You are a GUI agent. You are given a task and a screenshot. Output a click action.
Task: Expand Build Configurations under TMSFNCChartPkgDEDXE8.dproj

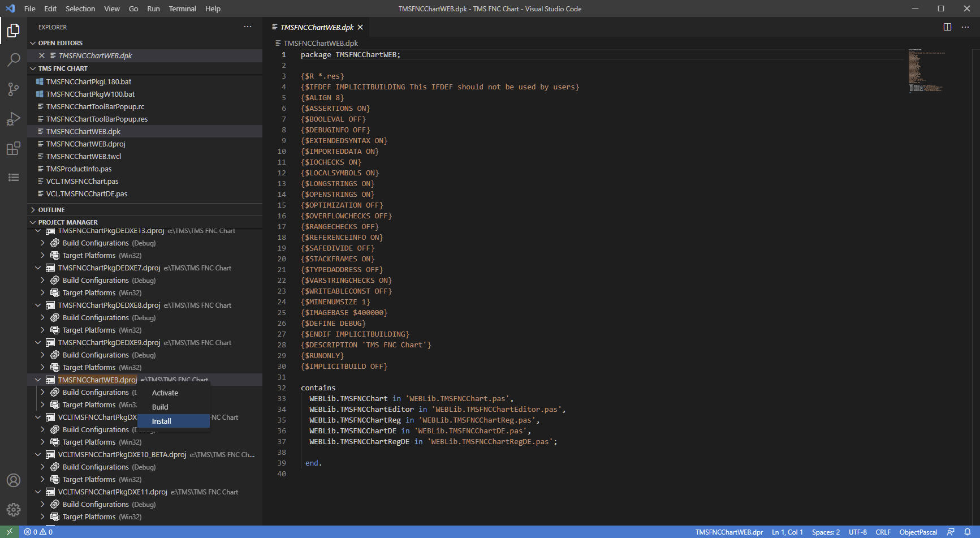(x=42, y=317)
